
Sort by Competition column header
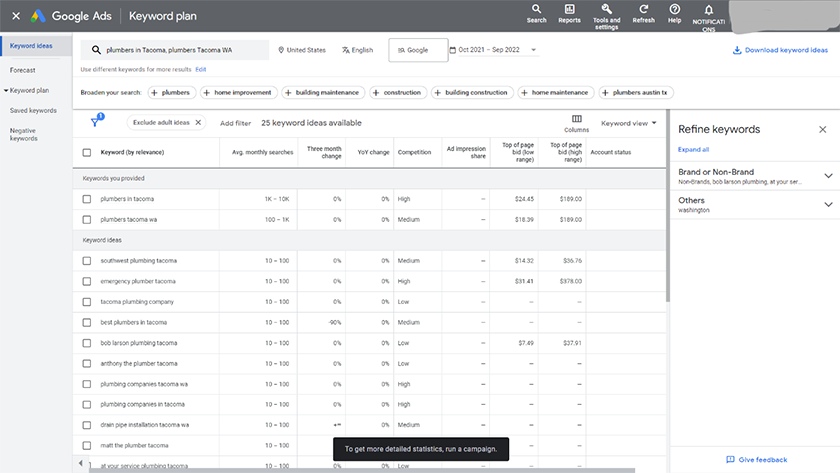coord(414,153)
